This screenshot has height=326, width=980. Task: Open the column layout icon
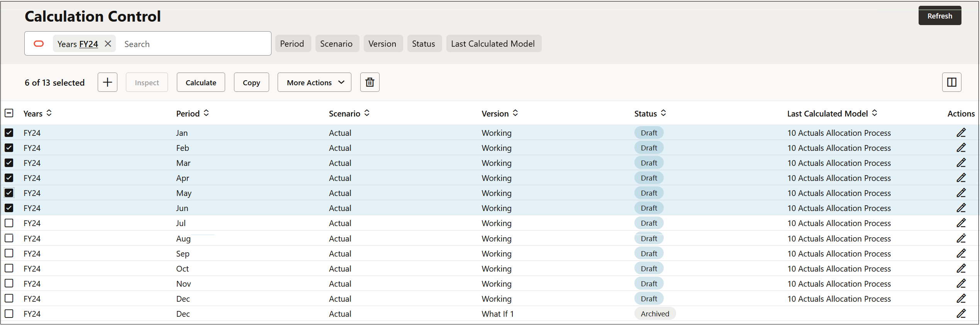951,82
